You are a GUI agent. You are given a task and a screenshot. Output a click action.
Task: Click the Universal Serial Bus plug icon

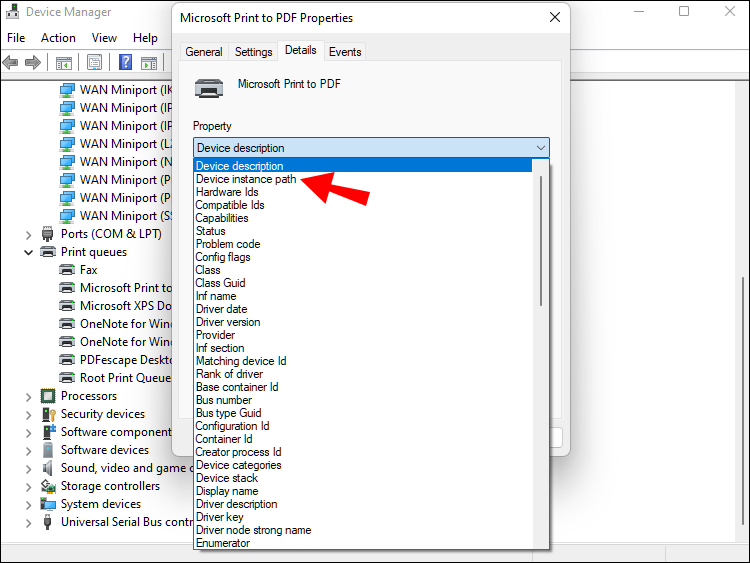pyautogui.click(x=47, y=522)
